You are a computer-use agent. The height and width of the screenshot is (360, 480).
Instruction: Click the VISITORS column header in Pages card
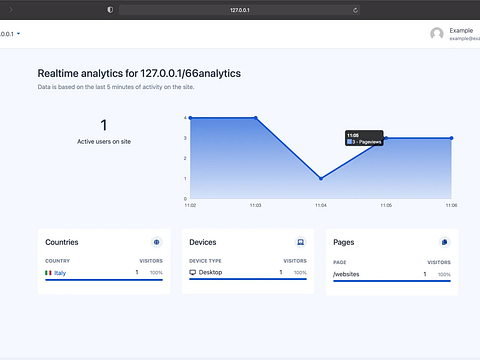click(x=439, y=262)
